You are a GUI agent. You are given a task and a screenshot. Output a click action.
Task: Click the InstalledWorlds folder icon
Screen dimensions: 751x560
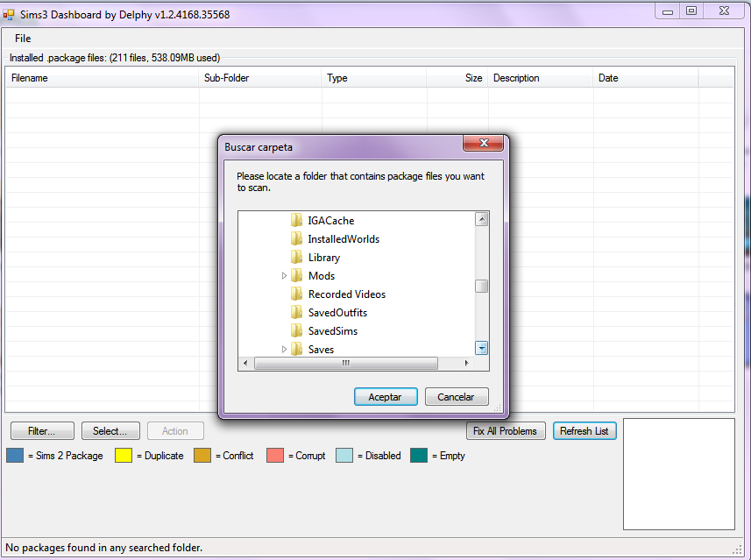[x=297, y=238]
